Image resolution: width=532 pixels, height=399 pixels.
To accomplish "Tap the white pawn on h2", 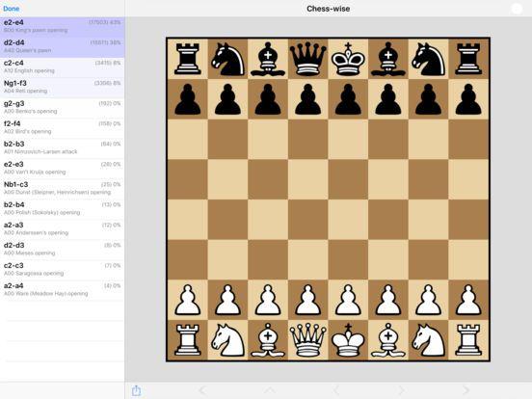I will pos(468,300).
